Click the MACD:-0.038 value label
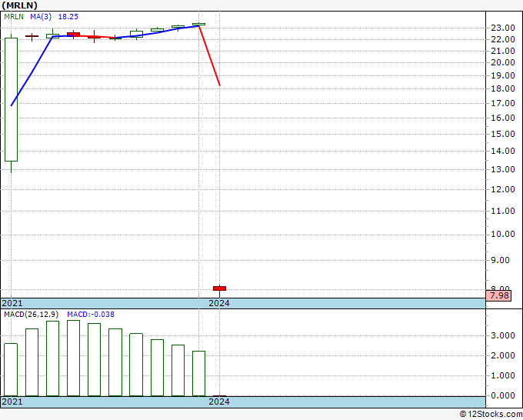Image resolution: width=523 pixels, height=420 pixels. tap(91, 315)
